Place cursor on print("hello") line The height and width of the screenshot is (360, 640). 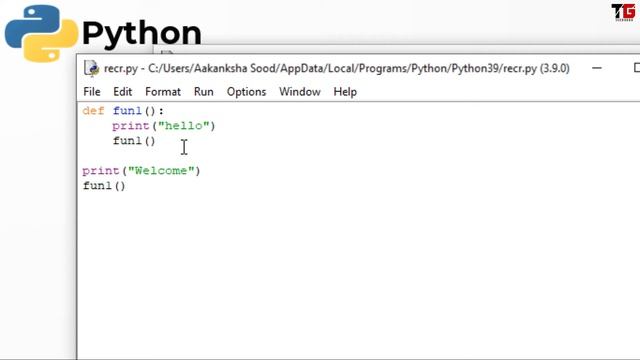164,126
